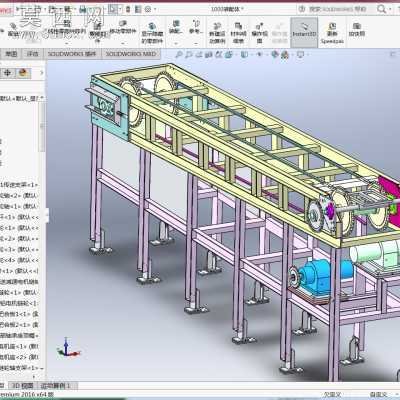The height and width of the screenshot is (400, 400).
Task: Switch to 运动算例 1 bottom tab
Action: pos(55,386)
